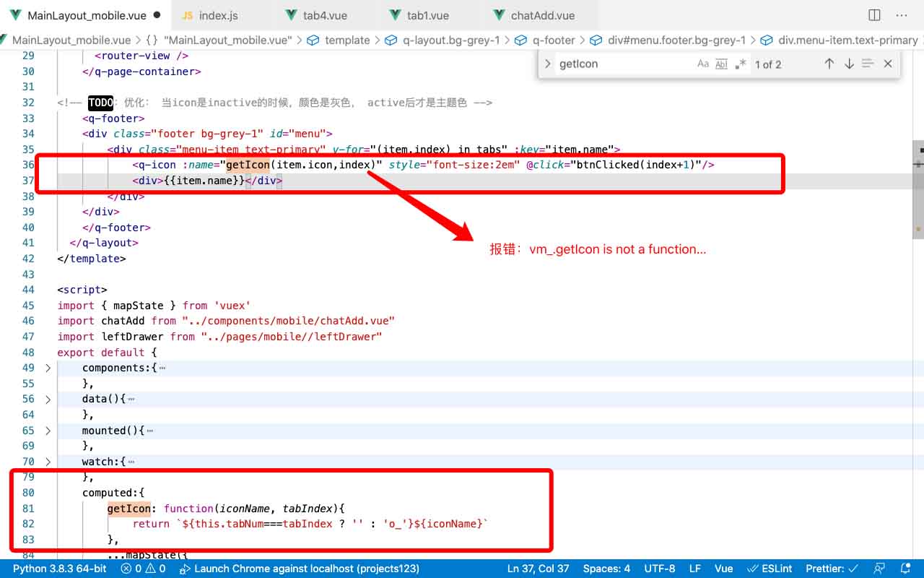Toggle regular expression search in find widget

[x=741, y=64]
